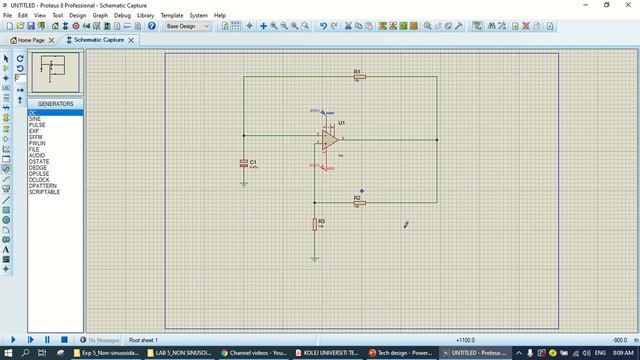Open the Template menu
The width and height of the screenshot is (640, 360).
pos(172,15)
